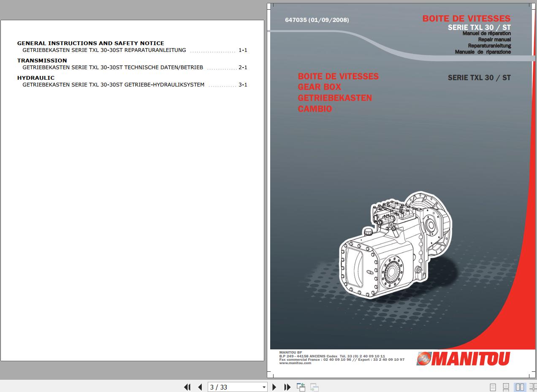Image resolution: width=537 pixels, height=392 pixels.
Task: Click page reference 2-1
Action: [x=243, y=68]
